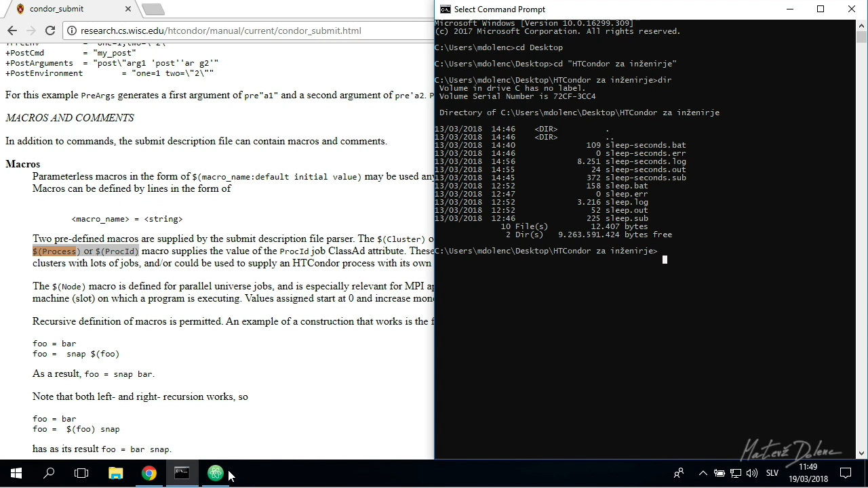Click 'sleep.err' in dir listing
The width and height of the screenshot is (868, 488).
626,194
